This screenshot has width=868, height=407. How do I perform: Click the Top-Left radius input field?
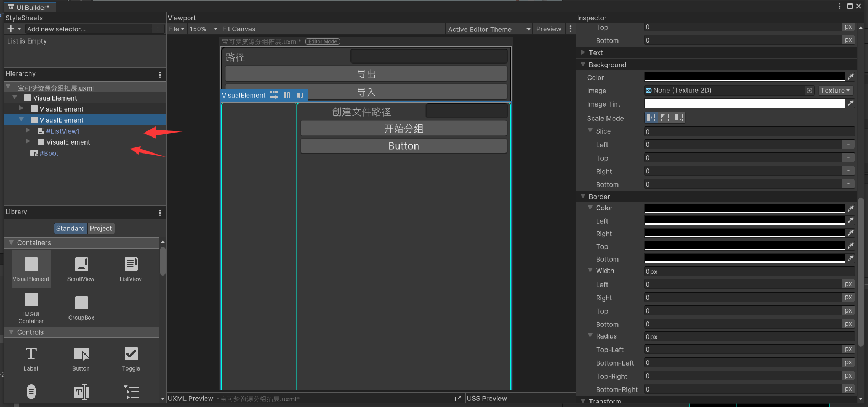click(x=743, y=349)
